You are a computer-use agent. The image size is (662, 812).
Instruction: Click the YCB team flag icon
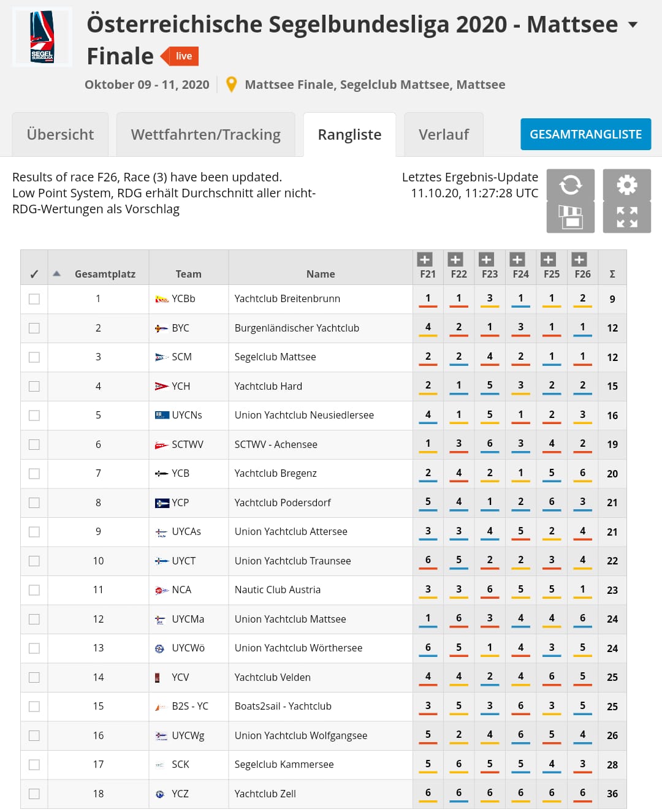[162, 474]
